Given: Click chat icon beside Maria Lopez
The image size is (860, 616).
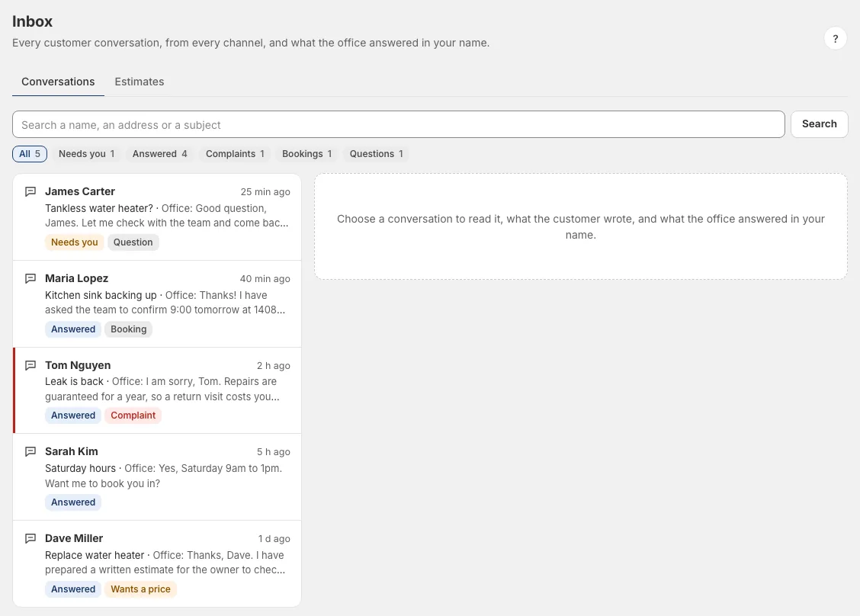Looking at the screenshot, I should pos(30,279).
